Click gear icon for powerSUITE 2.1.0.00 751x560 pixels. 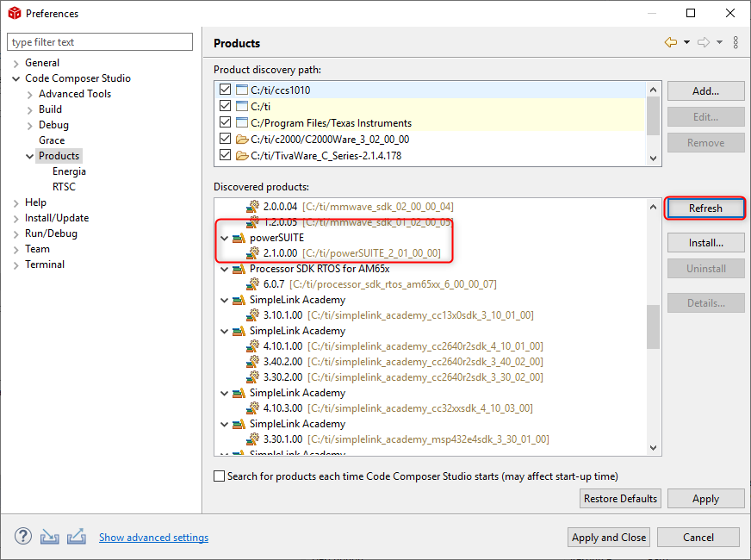[253, 253]
